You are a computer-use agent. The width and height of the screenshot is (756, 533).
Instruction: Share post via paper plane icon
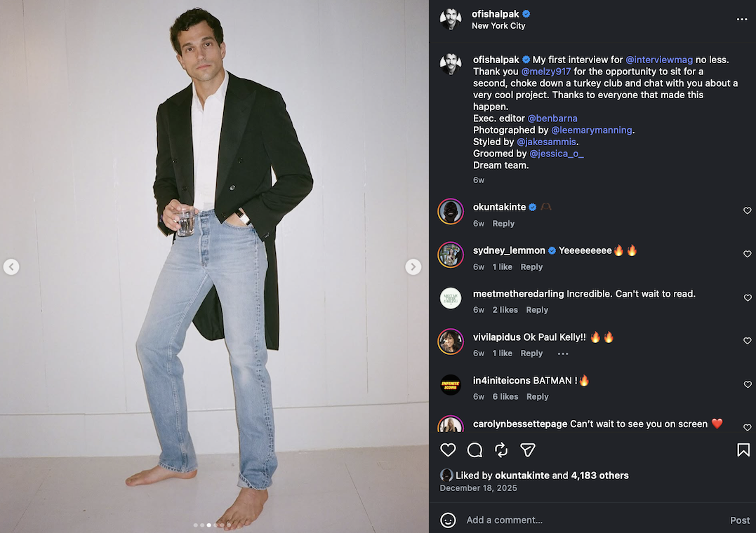[528, 450]
